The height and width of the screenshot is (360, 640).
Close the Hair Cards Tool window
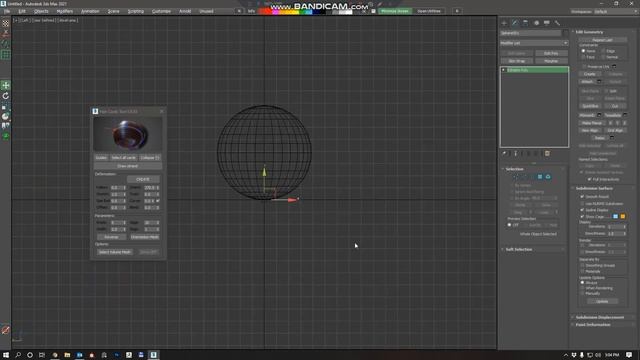(x=162, y=111)
